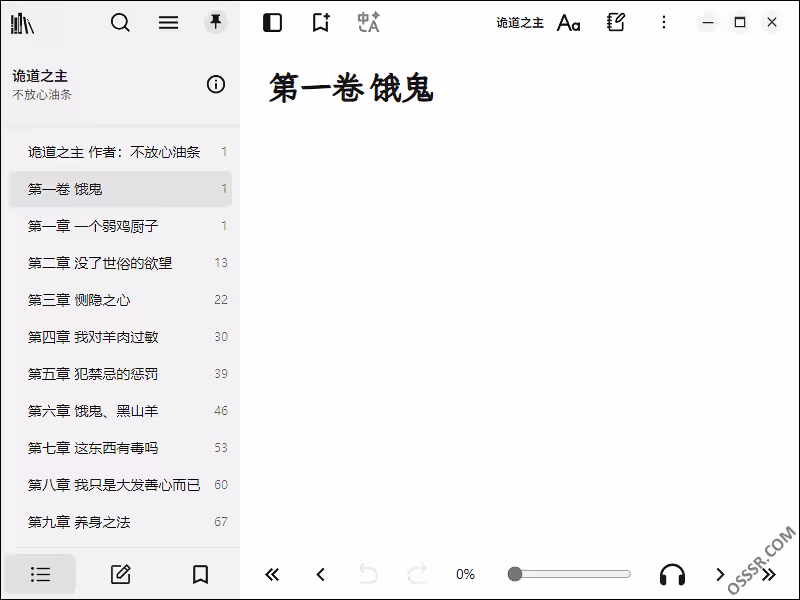Open font settings via the Aa icon
Viewport: 800px width, 600px height.
[568, 22]
